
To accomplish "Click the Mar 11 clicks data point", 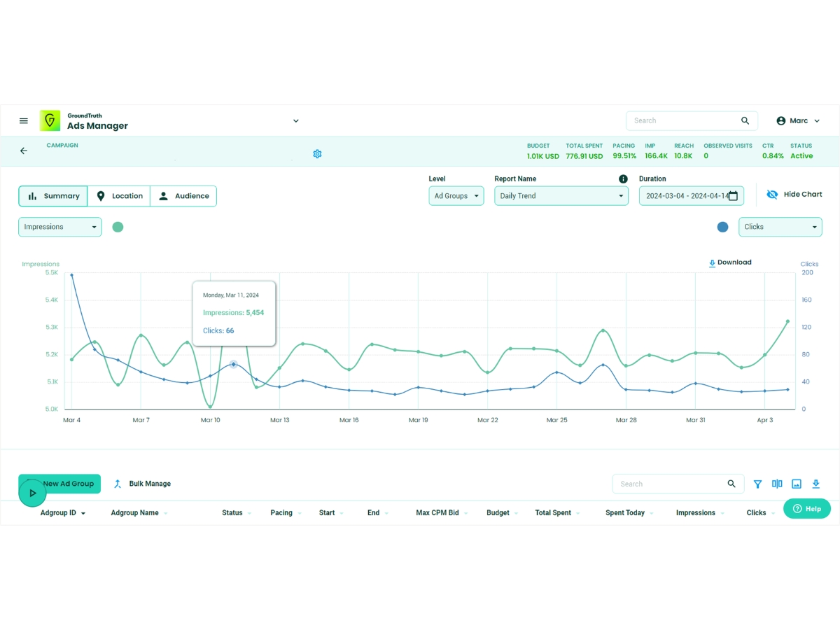I will coord(234,364).
